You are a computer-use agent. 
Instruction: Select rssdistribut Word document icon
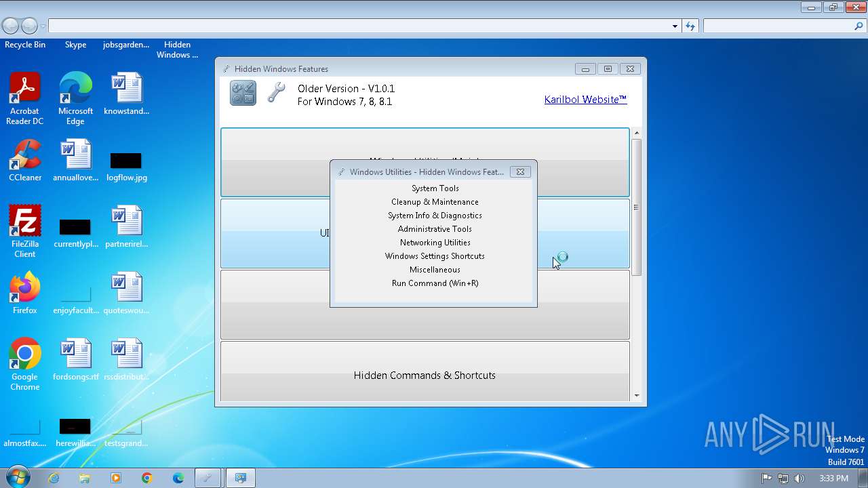pyautogui.click(x=126, y=360)
